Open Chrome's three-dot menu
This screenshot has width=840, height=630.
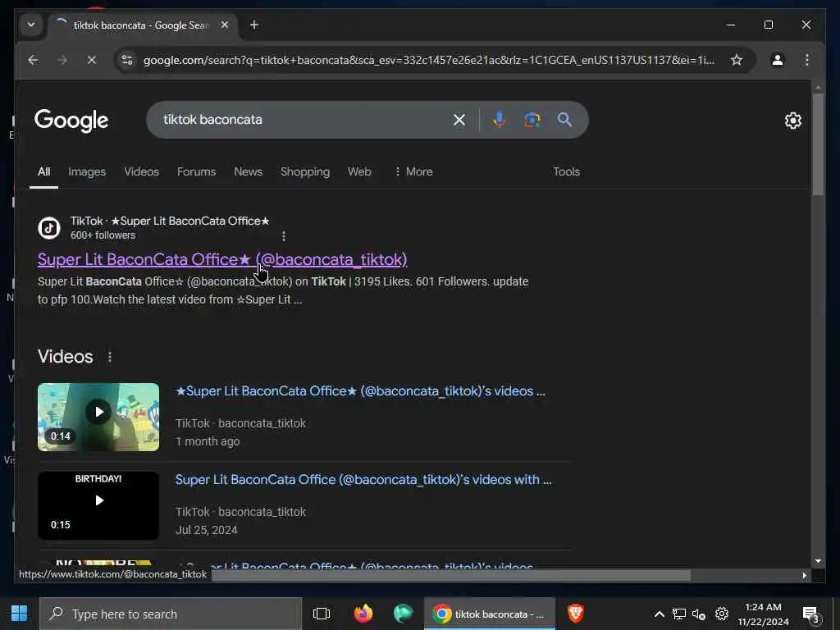coord(807,60)
